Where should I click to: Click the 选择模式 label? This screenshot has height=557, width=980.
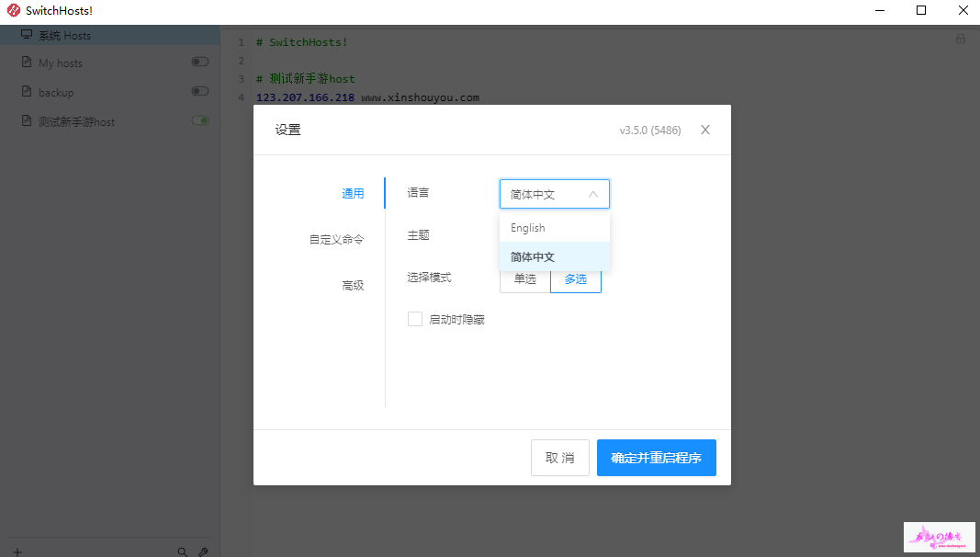[429, 278]
